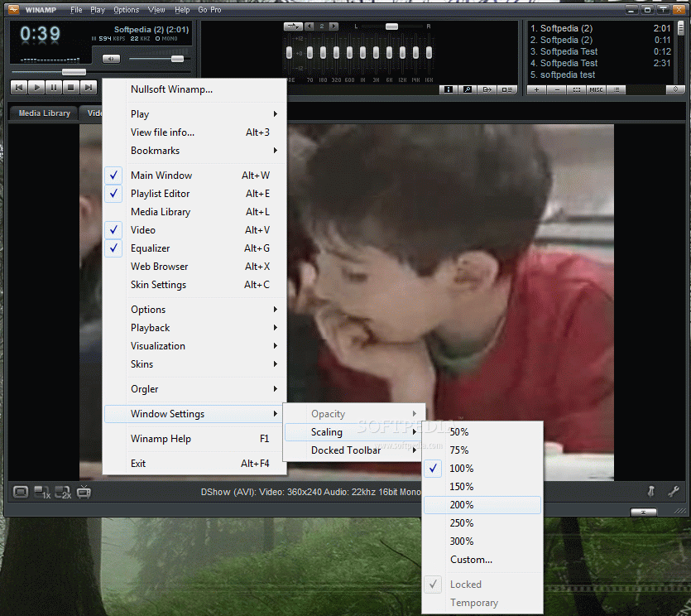691x616 pixels.
Task: Click the Winamp logo icon in title bar
Action: point(14,9)
